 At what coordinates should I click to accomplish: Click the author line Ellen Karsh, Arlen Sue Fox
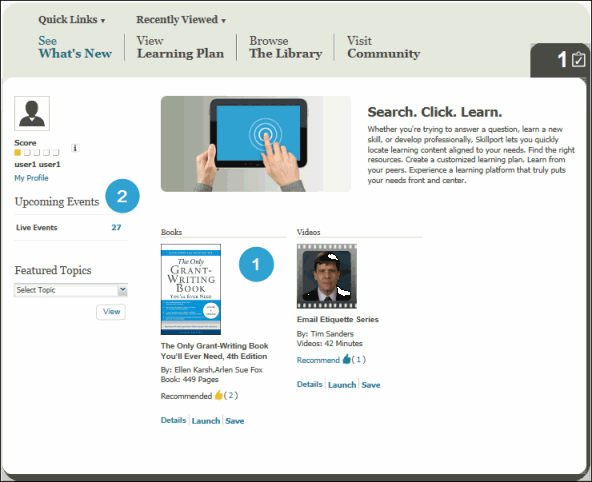point(211,370)
